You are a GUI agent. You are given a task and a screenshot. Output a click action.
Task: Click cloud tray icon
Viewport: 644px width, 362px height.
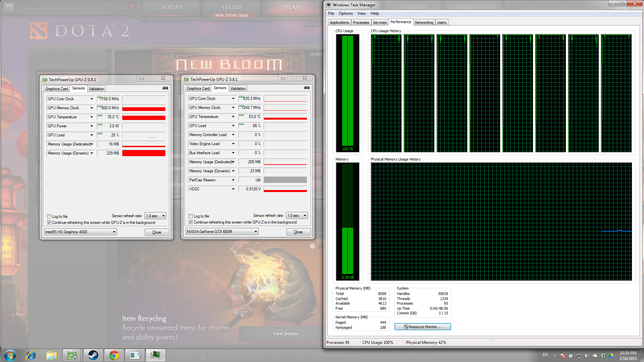[x=595, y=356]
